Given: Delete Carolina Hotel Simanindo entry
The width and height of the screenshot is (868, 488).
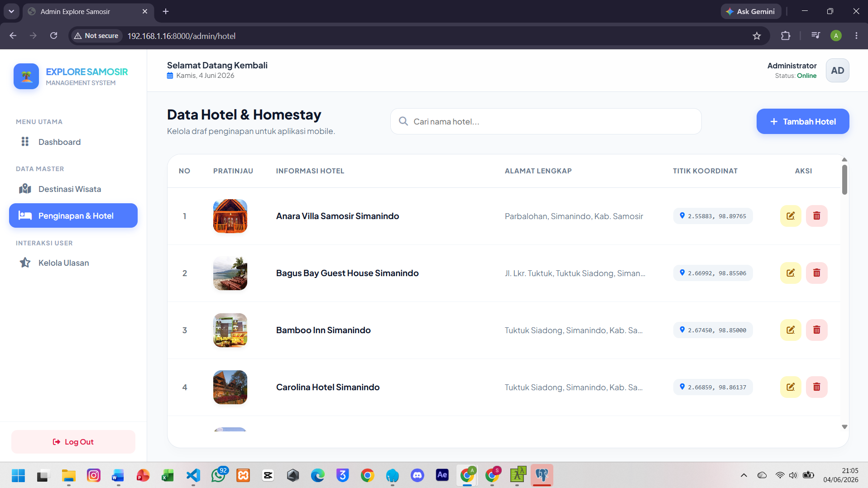Looking at the screenshot, I should tap(817, 387).
